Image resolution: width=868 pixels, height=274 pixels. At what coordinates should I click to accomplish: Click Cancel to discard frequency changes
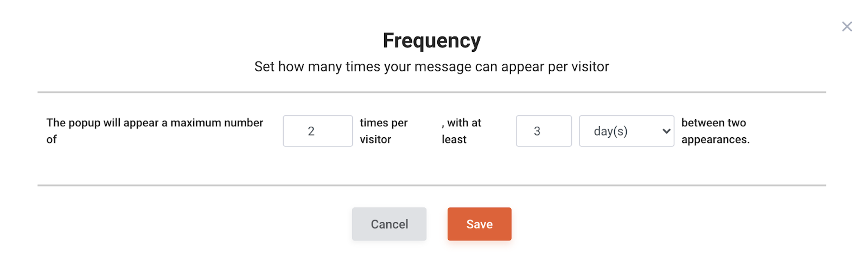point(389,224)
